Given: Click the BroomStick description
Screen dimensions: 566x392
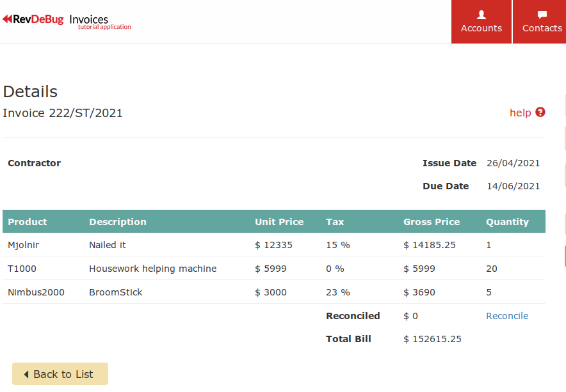Looking at the screenshot, I should coord(115,292).
